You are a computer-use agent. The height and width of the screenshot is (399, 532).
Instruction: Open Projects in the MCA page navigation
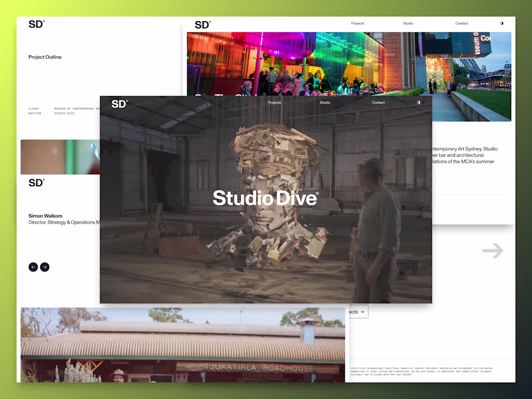click(x=357, y=23)
